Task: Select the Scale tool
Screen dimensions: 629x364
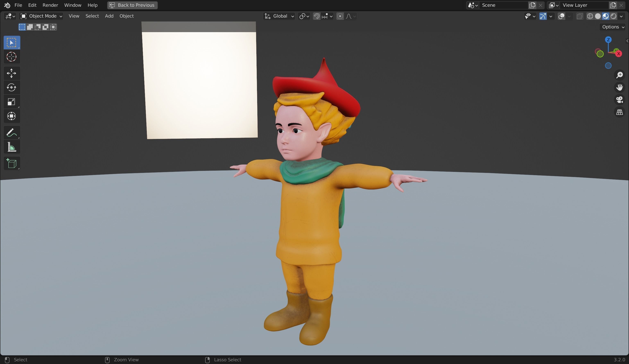Action: pos(12,102)
